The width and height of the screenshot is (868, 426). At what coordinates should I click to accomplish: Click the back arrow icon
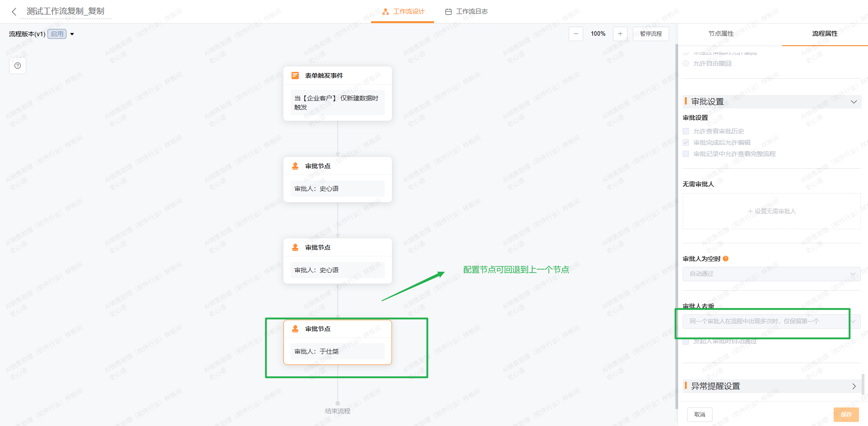pyautogui.click(x=14, y=12)
